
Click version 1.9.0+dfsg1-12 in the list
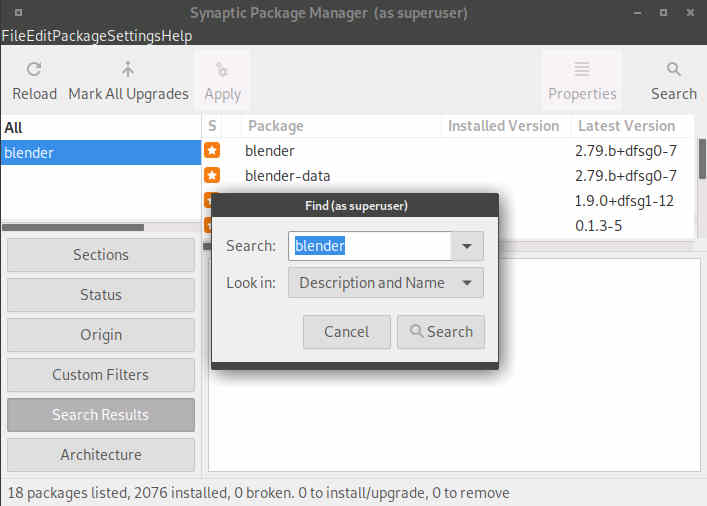[x=624, y=201]
